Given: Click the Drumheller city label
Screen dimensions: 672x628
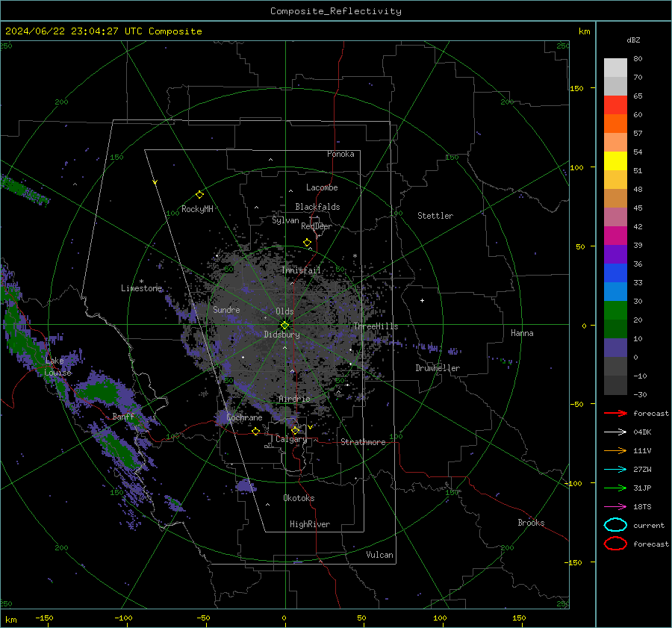Looking at the screenshot, I should (438, 368).
